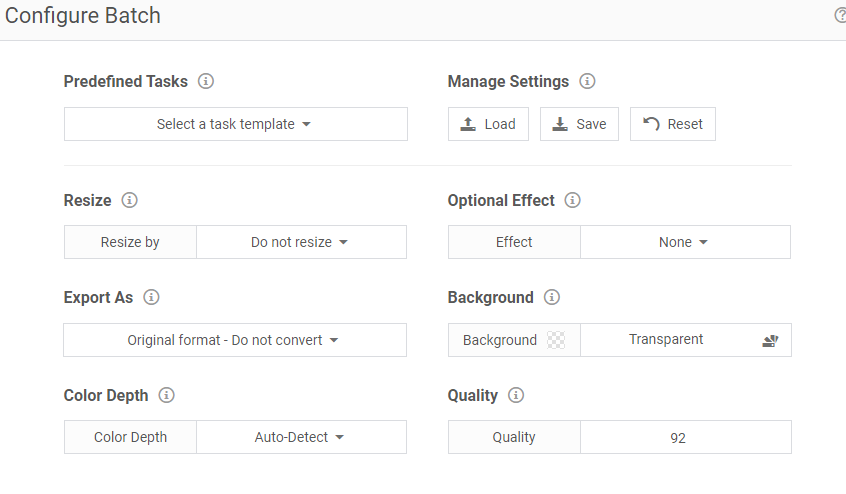
Task: Click the Quality label cell
Action: (x=514, y=437)
